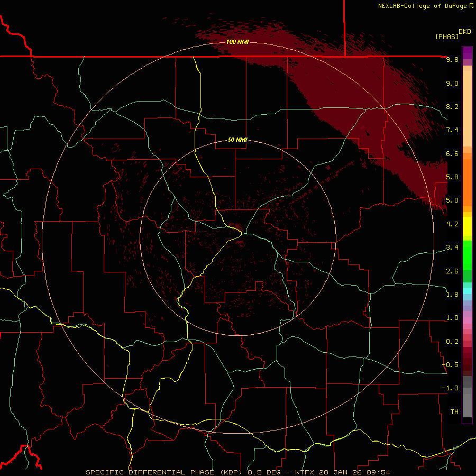Pick the bright green band of color scale

[x=467, y=255]
